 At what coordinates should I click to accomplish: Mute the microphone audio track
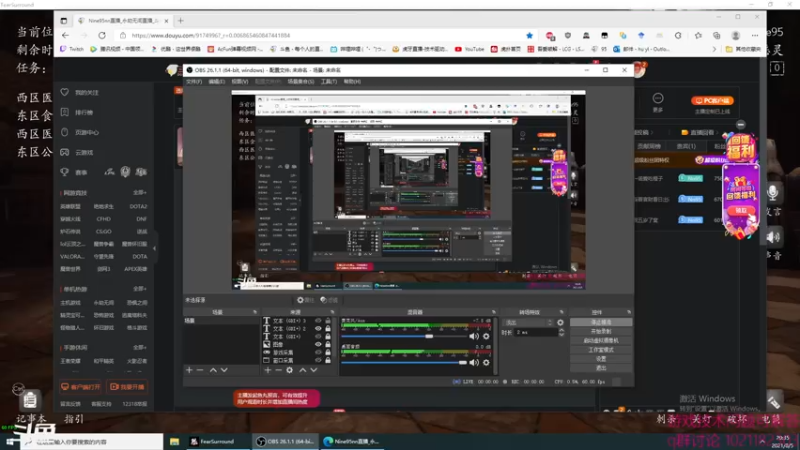pyautogui.click(x=474, y=336)
